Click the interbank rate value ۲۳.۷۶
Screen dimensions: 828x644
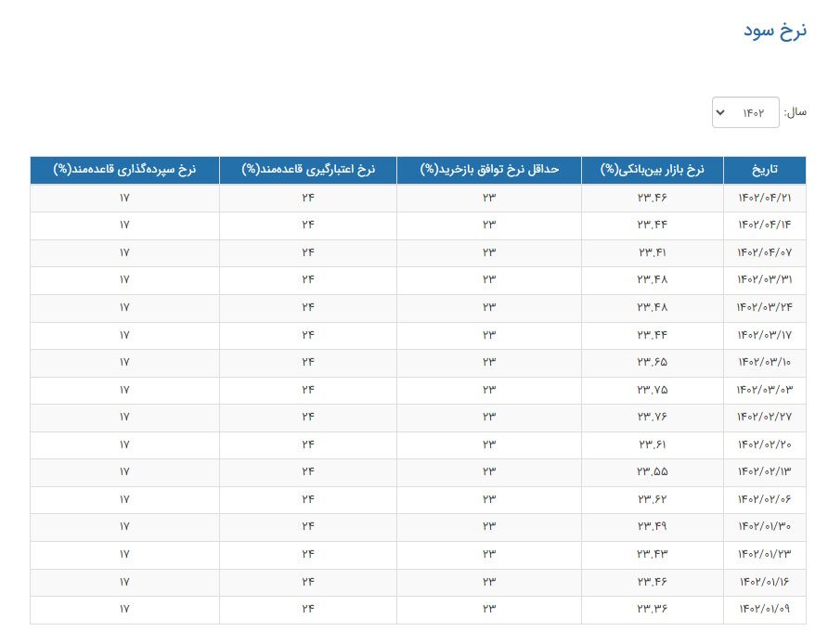point(653,417)
